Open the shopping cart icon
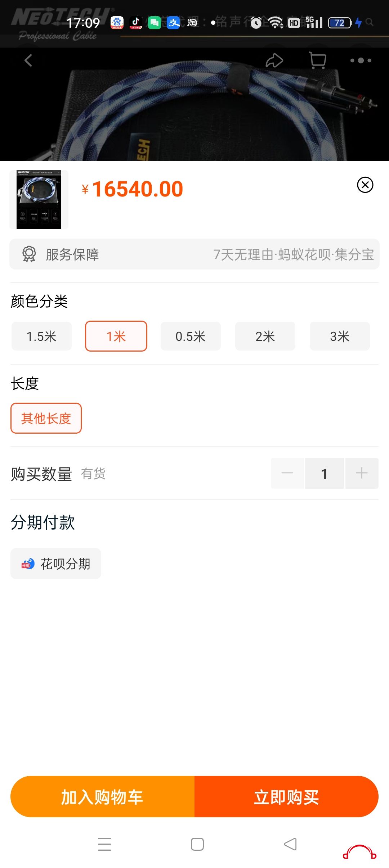The image size is (389, 868). coord(318,60)
